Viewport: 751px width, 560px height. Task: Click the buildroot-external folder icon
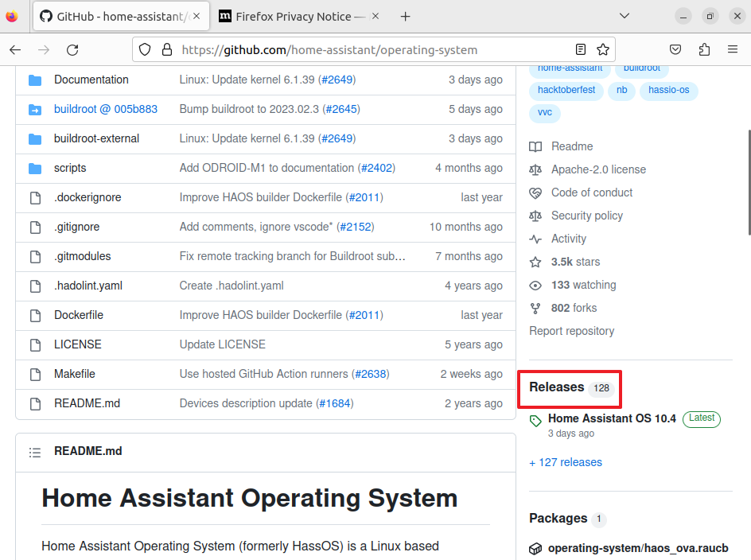point(35,139)
